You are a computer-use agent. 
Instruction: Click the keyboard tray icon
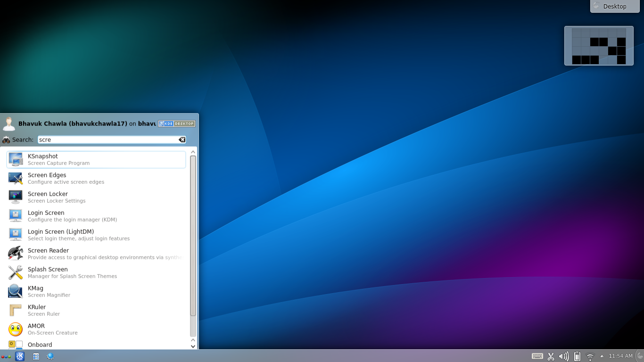point(537,356)
